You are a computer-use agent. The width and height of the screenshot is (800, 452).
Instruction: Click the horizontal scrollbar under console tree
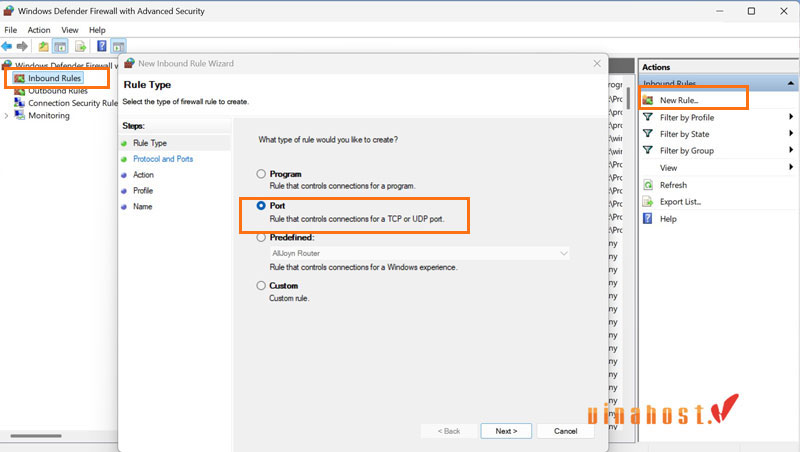[x=36, y=436]
